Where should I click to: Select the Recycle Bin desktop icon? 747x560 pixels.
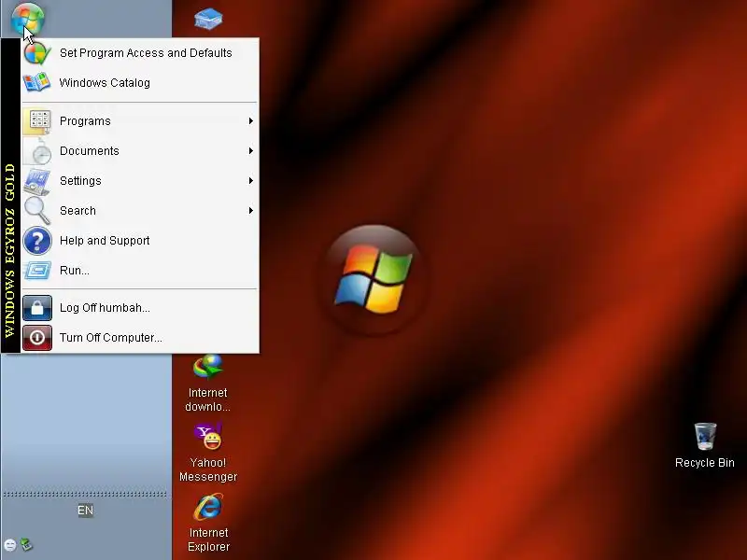click(705, 445)
